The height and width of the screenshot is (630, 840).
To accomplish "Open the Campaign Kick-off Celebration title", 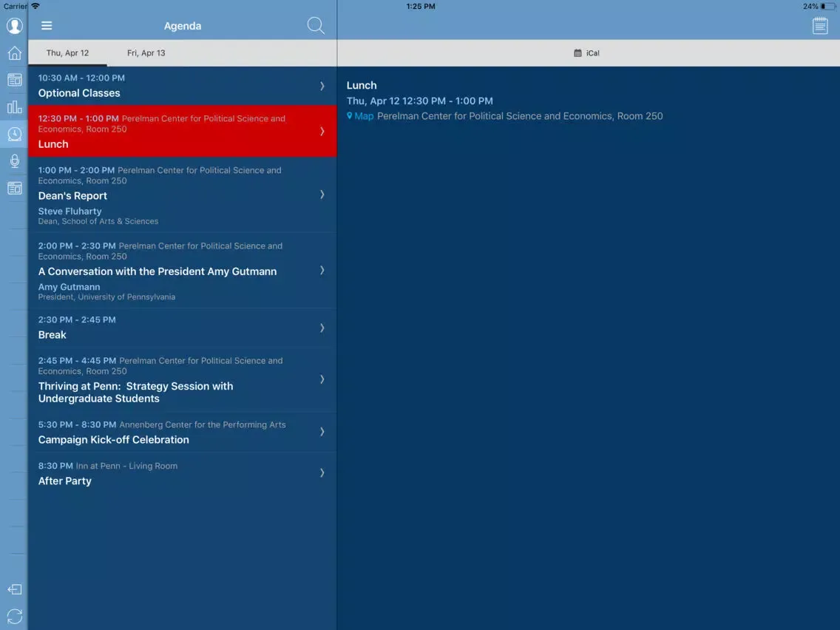I will (x=114, y=440).
